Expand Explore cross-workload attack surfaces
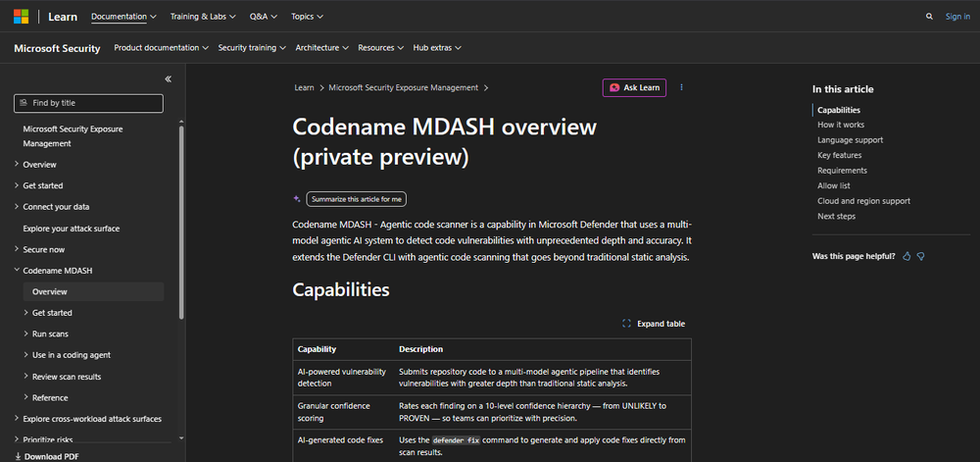This screenshot has height=462, width=980. pos(17,419)
